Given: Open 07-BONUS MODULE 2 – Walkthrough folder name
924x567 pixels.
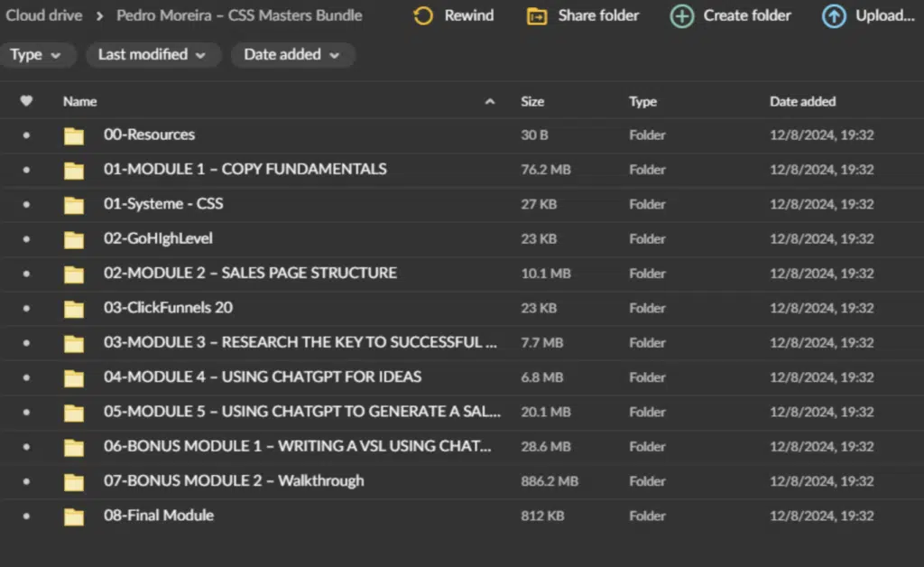Looking at the screenshot, I should click(234, 481).
